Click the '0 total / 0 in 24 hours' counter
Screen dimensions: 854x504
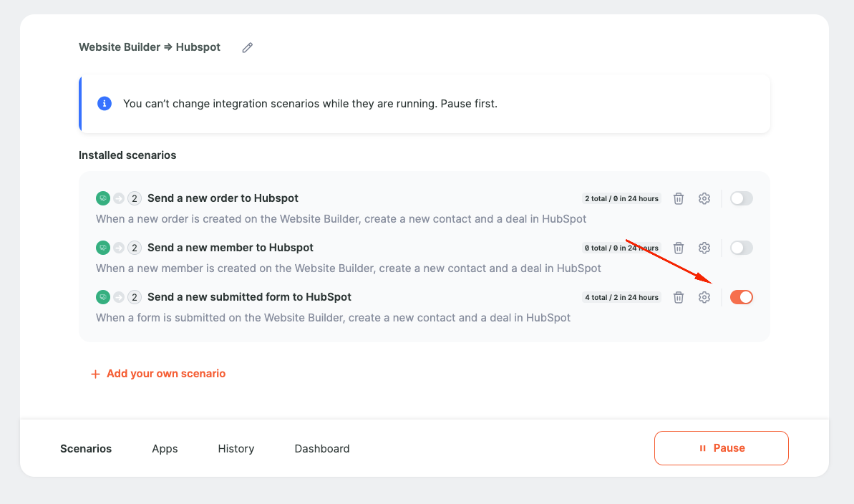point(621,248)
